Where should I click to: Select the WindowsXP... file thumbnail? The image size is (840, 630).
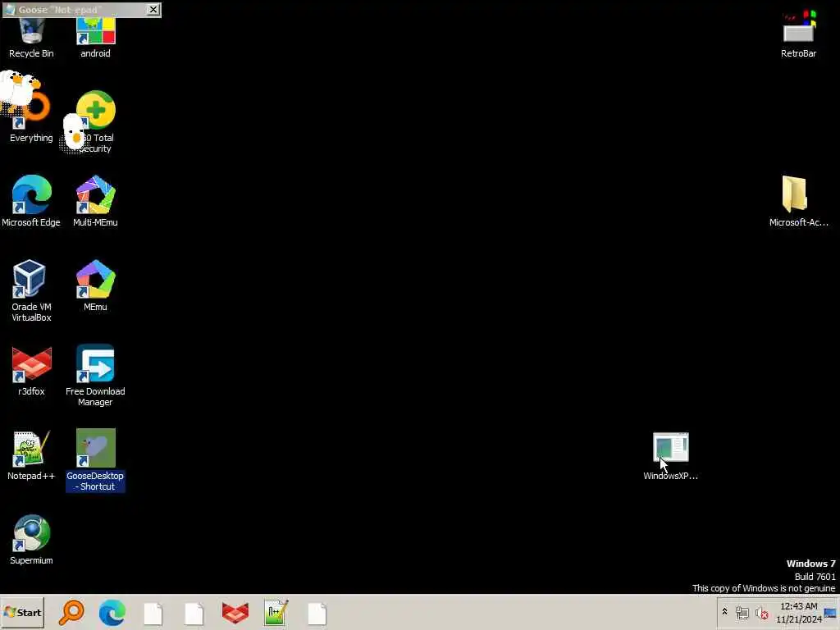670,455
